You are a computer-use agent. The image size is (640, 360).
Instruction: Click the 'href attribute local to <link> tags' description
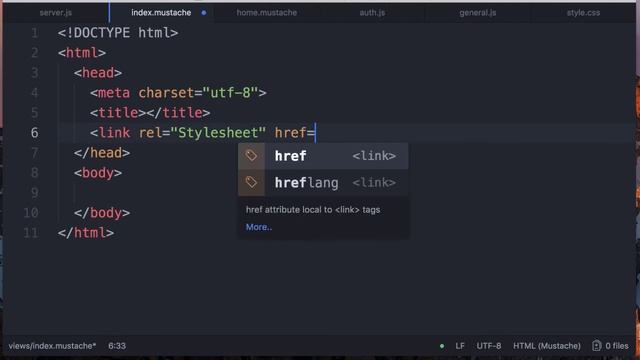point(313,210)
